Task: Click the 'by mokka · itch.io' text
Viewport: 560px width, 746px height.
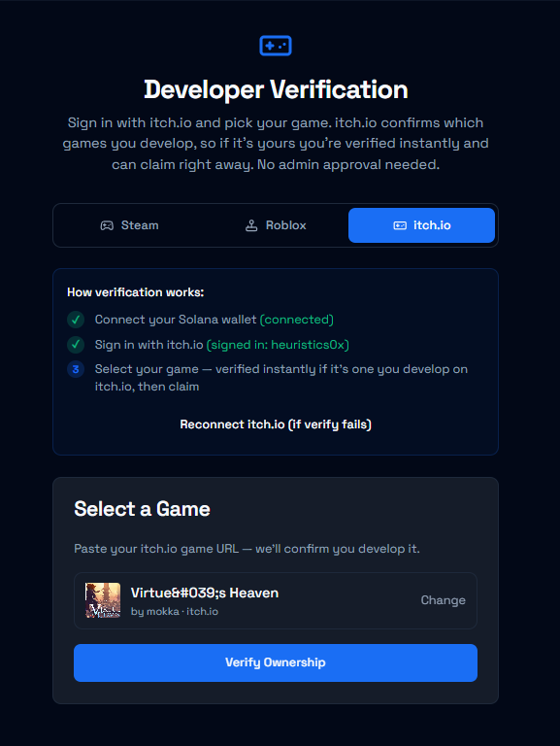Action: pos(175,611)
